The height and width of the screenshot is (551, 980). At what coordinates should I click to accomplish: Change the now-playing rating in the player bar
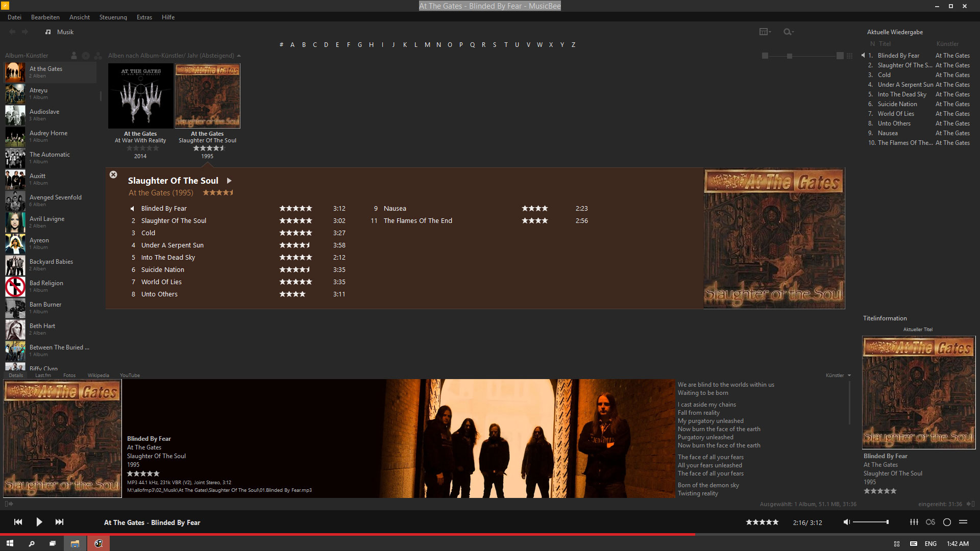[x=762, y=522]
